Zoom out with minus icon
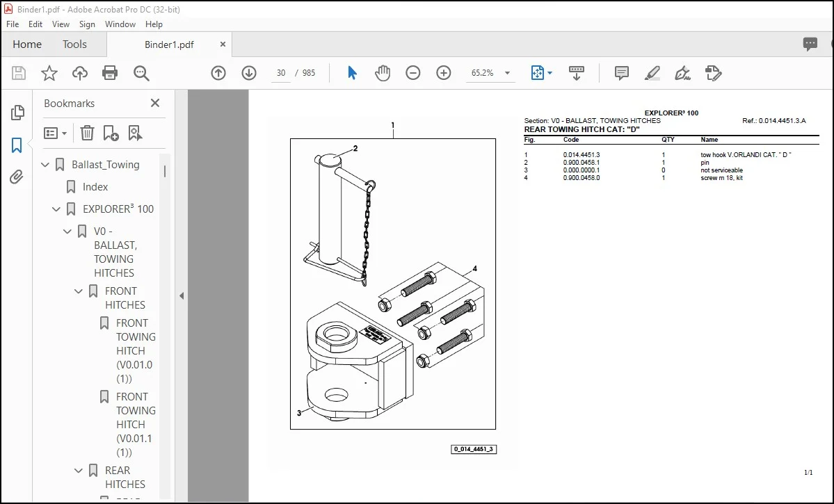Viewport: 834px width, 504px height. pyautogui.click(x=412, y=73)
